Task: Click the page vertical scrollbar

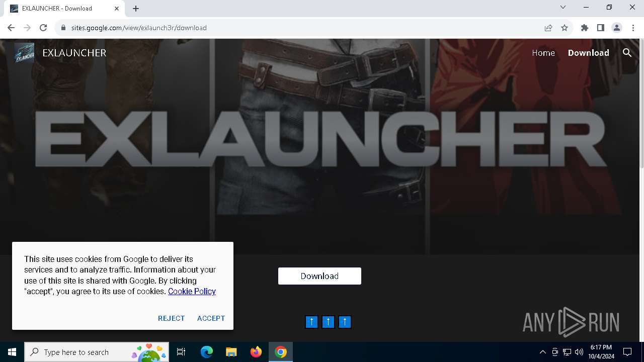Action: 641,104
